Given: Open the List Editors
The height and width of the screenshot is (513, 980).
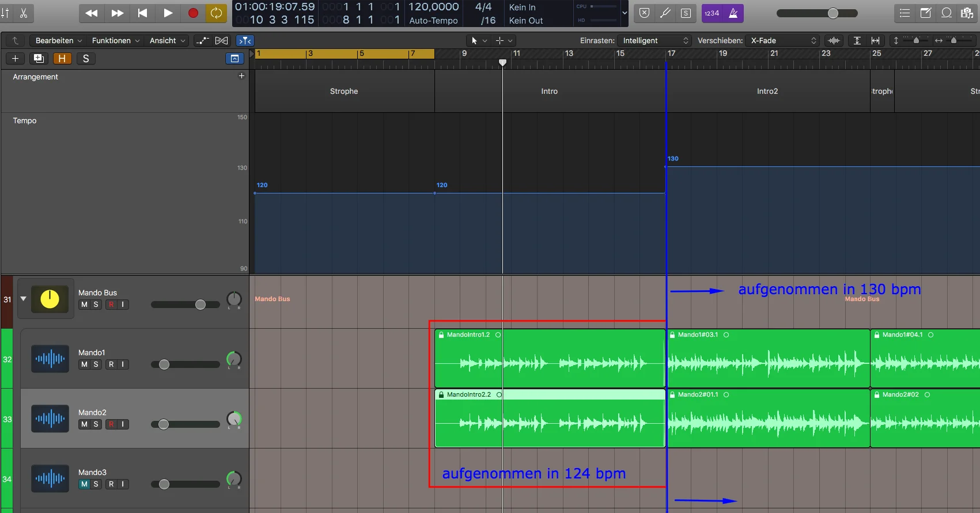Looking at the screenshot, I should click(905, 13).
